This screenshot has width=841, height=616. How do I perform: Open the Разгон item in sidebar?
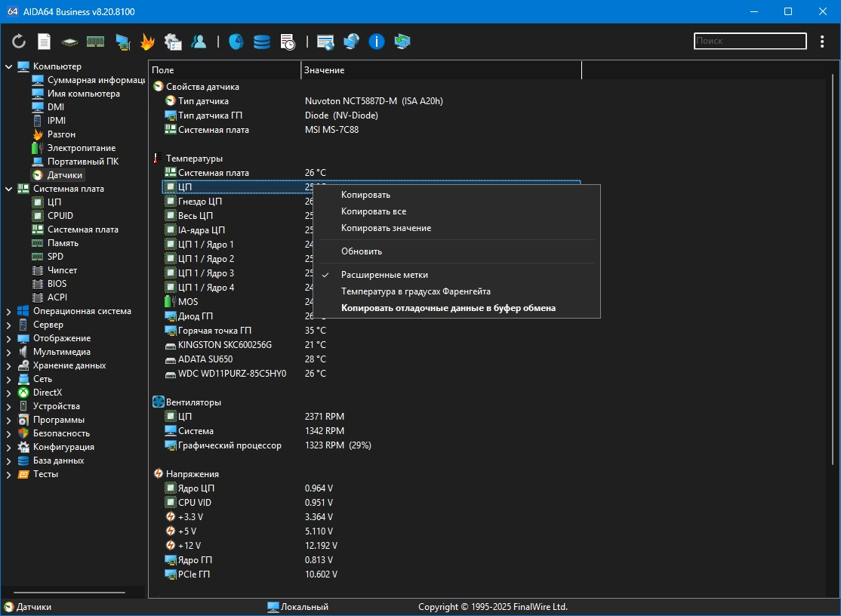[61, 134]
